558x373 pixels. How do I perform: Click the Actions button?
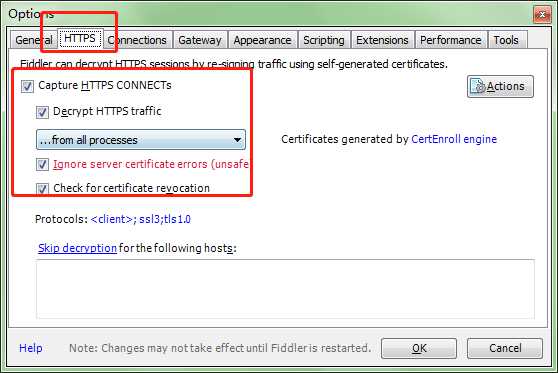pyautogui.click(x=500, y=86)
